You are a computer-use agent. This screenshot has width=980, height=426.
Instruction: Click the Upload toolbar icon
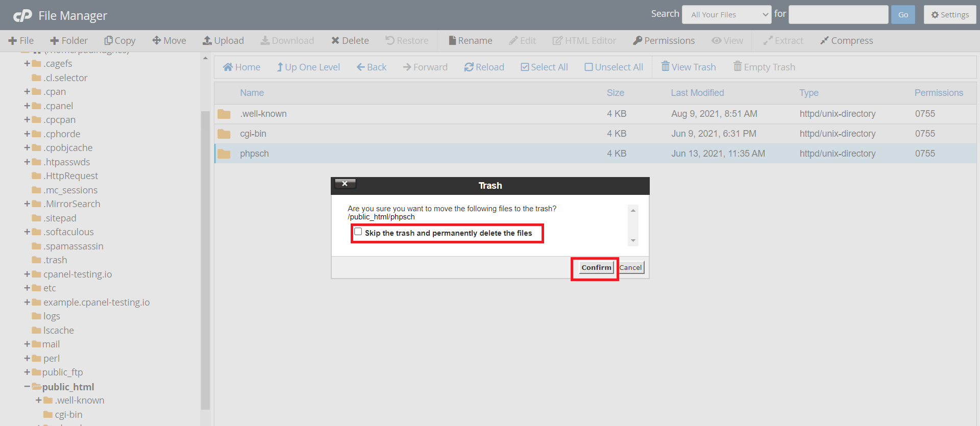click(x=223, y=41)
